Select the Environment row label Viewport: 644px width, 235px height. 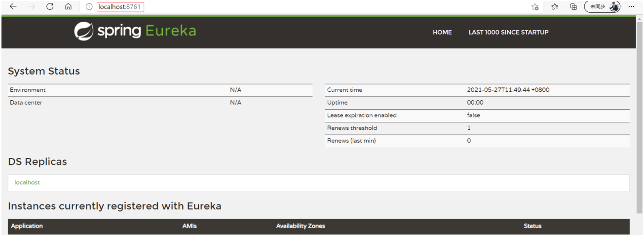tap(28, 90)
